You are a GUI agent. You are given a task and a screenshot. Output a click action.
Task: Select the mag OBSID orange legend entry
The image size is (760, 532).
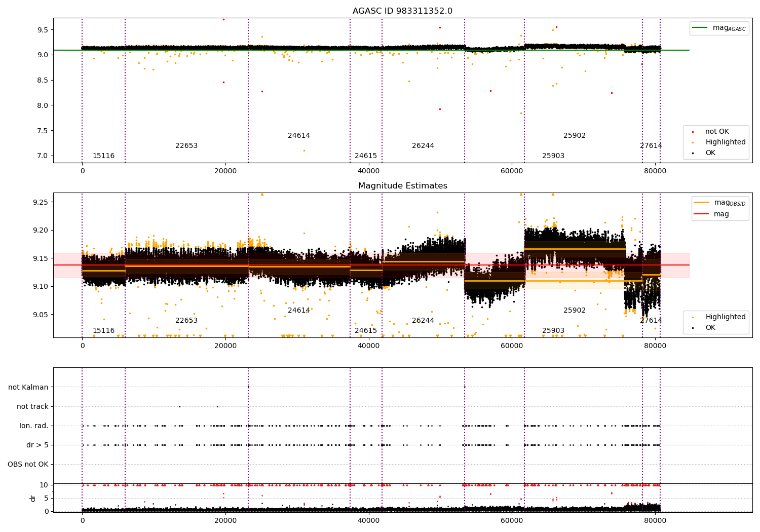[719, 203]
